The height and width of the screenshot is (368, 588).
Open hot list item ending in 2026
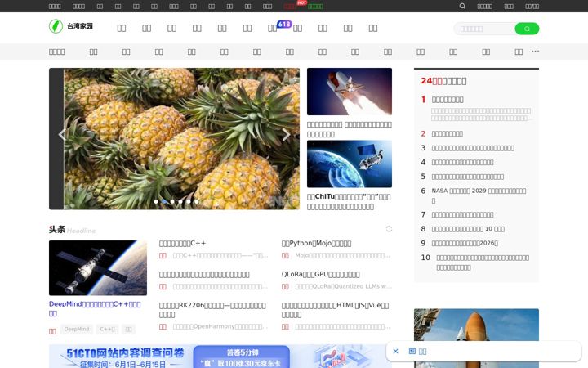point(465,243)
